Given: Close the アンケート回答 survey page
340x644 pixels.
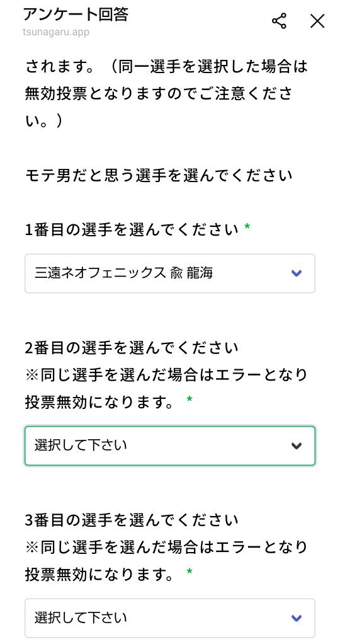Looking at the screenshot, I should tap(317, 21).
